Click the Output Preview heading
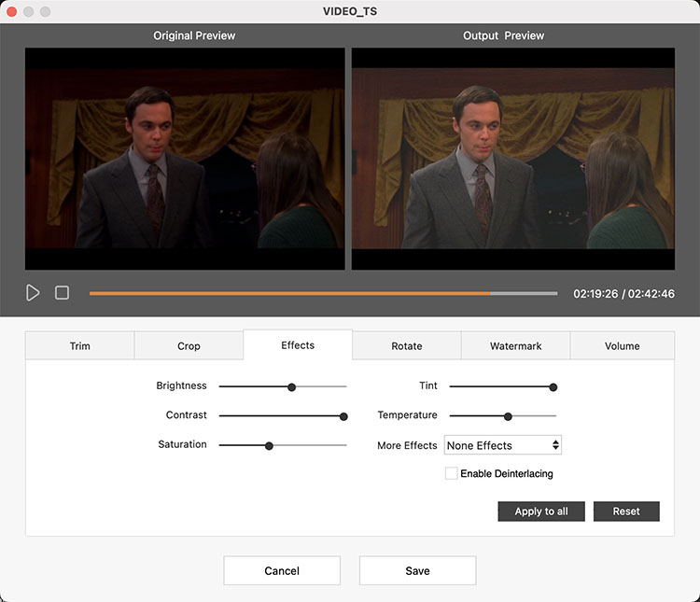The height and width of the screenshot is (602, 700). point(503,35)
